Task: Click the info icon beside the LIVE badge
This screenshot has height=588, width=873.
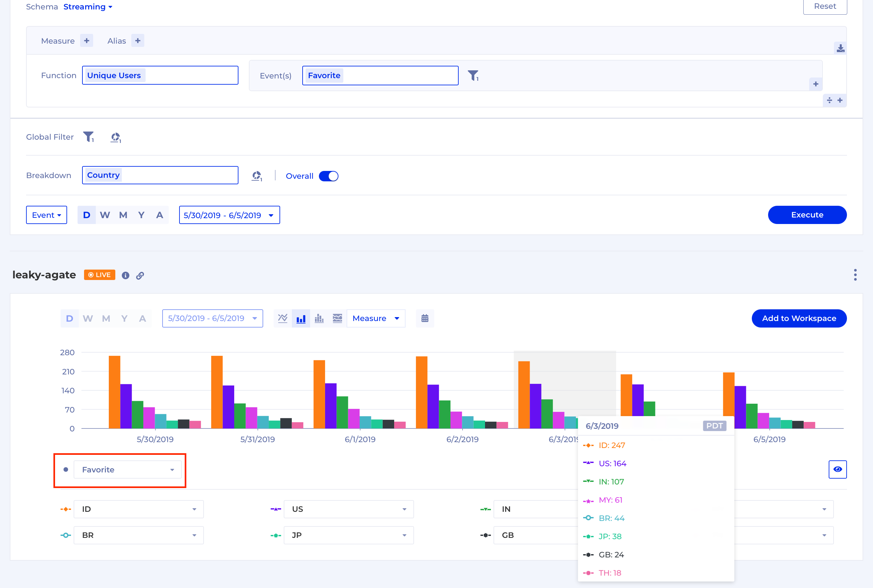Action: (x=126, y=276)
